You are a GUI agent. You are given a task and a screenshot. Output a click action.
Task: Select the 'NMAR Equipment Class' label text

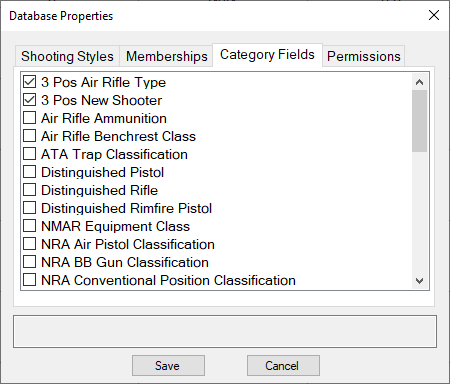(x=115, y=226)
